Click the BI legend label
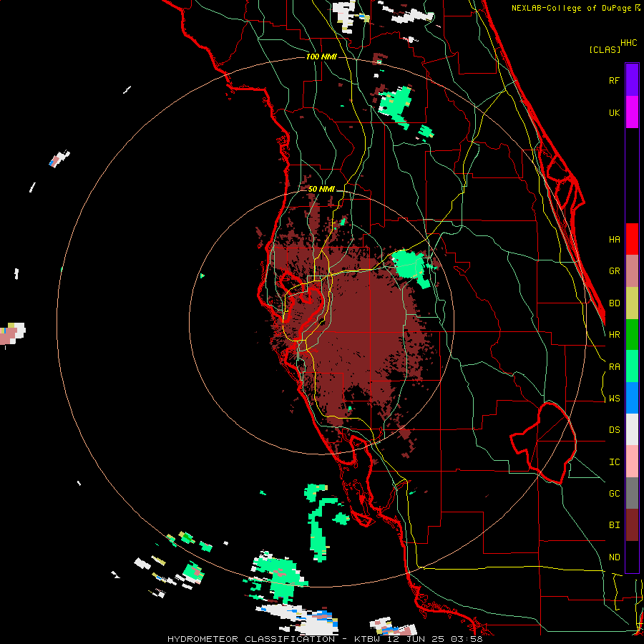This screenshot has height=644, width=644. [x=614, y=525]
